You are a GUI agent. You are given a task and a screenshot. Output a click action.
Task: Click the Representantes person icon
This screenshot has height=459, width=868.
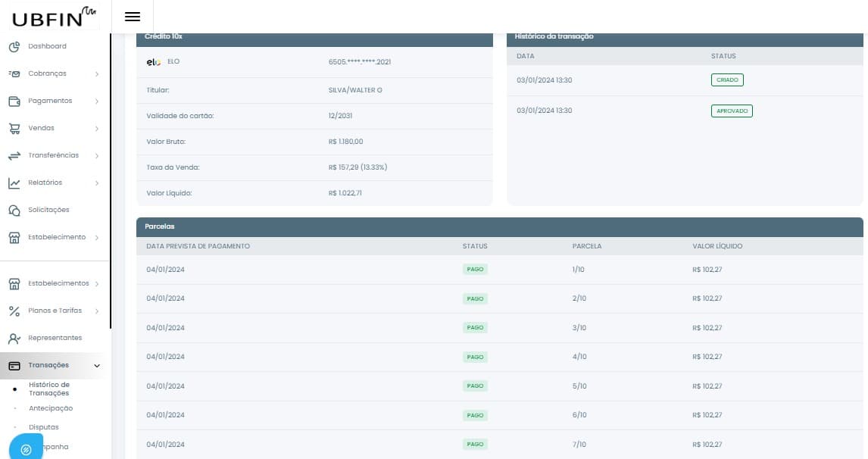click(14, 339)
